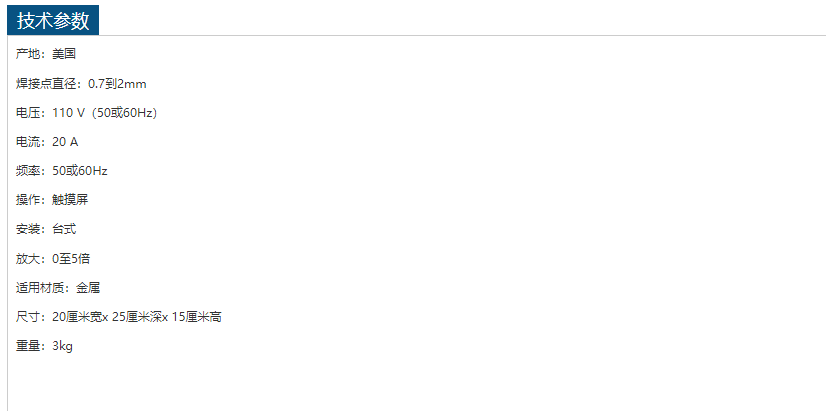Screen dimensions: 826x411
Task: Click the 适用材质：金属 line
Action: (x=58, y=288)
